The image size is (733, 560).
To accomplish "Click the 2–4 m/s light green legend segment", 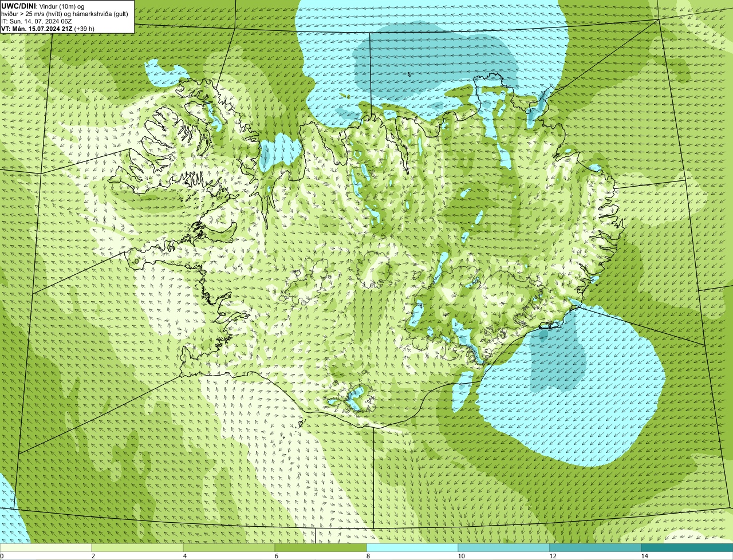I will click(137, 547).
